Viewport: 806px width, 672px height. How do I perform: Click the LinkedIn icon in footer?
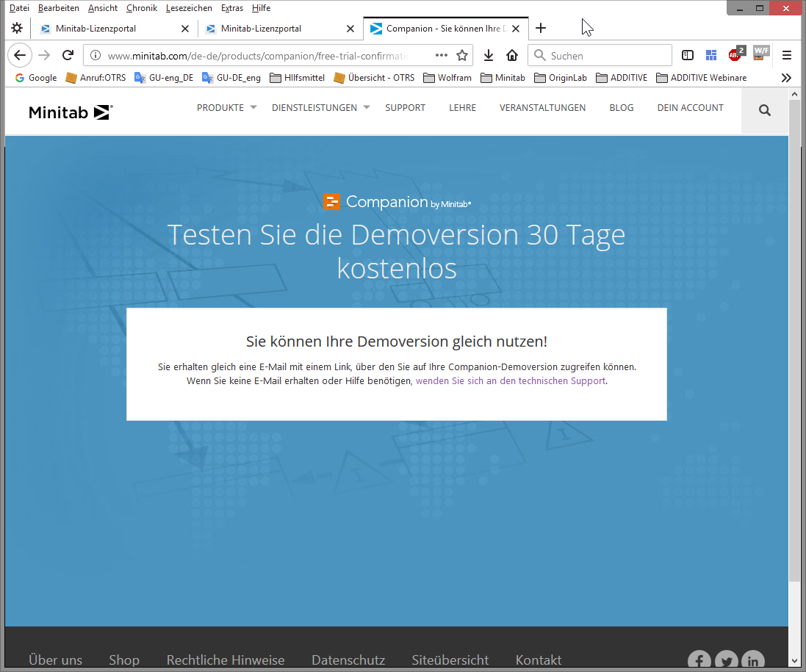click(753, 661)
